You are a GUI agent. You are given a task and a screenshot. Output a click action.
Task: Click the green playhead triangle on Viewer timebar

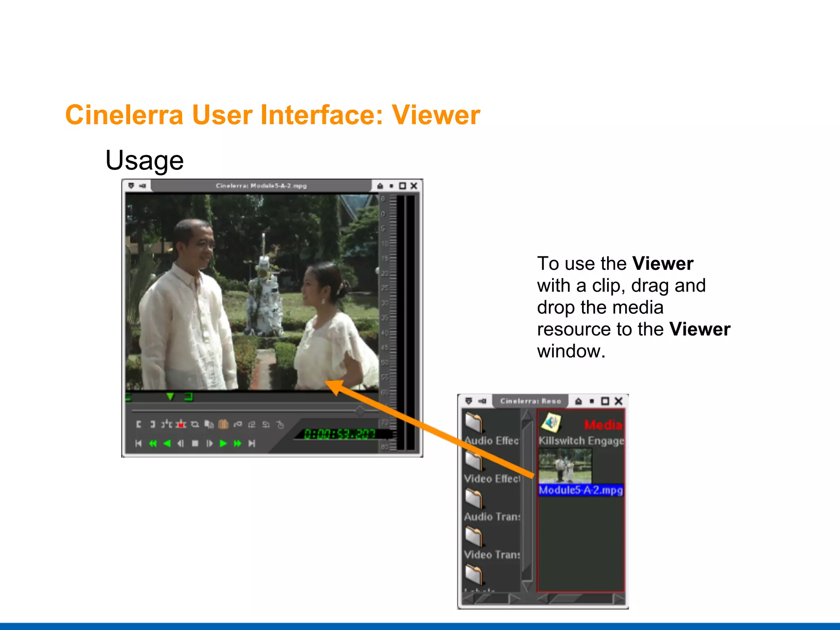pyautogui.click(x=170, y=397)
